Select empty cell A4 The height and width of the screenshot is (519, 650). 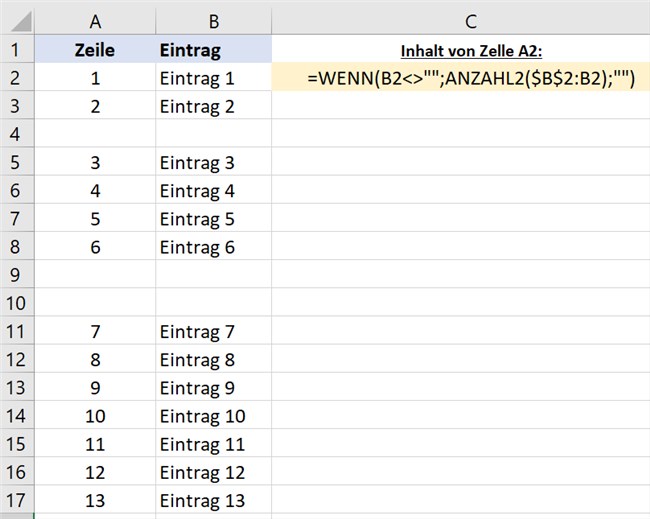(95, 133)
